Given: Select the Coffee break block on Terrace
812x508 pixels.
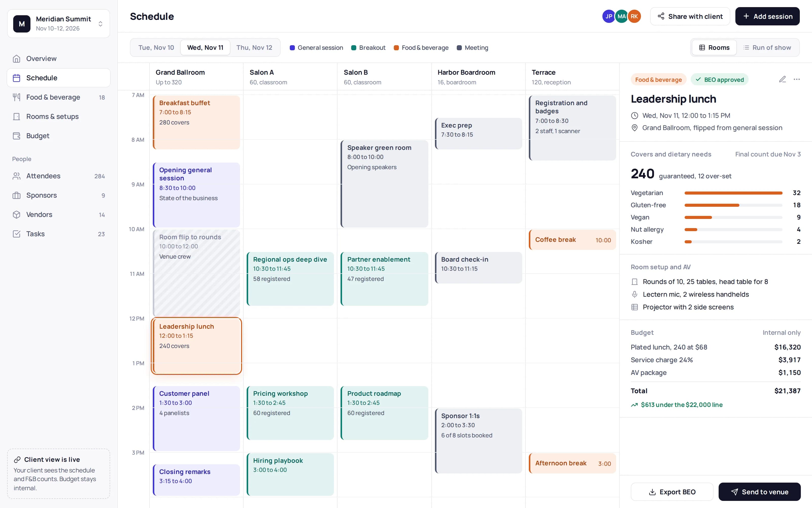Looking at the screenshot, I should point(572,240).
